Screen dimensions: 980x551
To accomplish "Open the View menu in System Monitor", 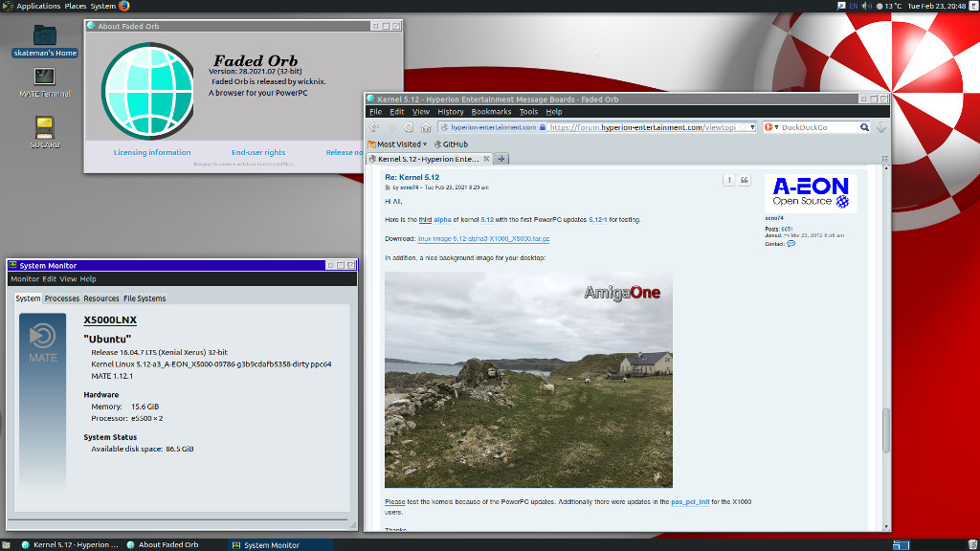I will [x=68, y=279].
